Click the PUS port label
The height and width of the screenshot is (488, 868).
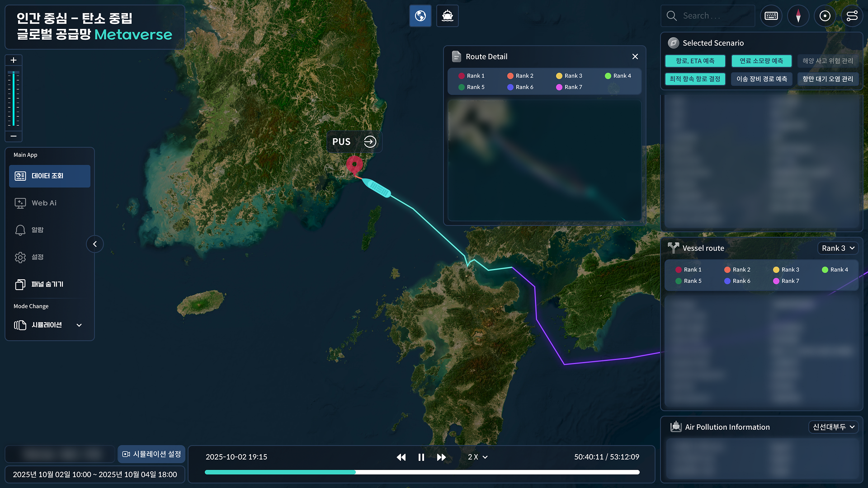coord(341,142)
